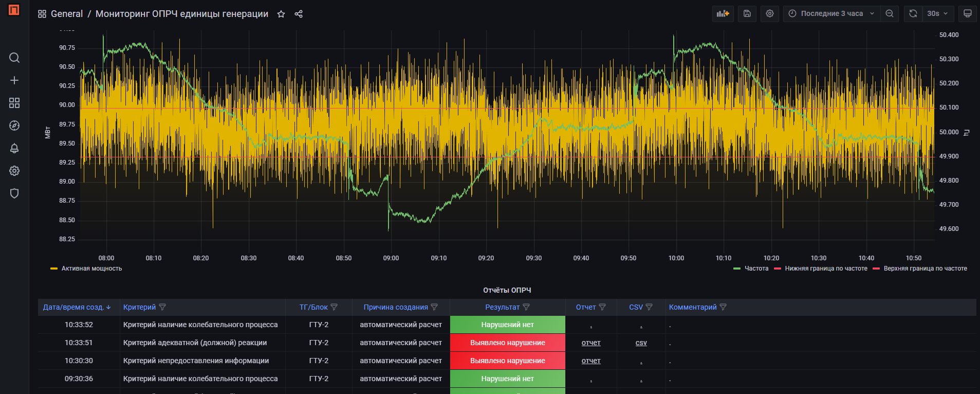The image size is (980, 394).
Task: Open the Explore compass icon
Action: tap(14, 126)
